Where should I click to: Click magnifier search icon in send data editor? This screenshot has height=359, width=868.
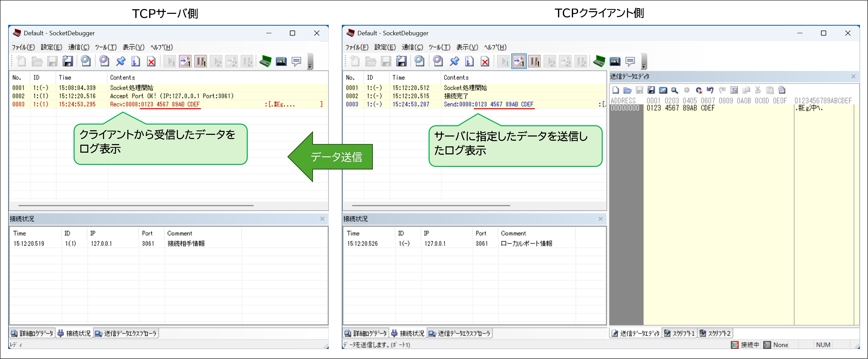tap(674, 90)
